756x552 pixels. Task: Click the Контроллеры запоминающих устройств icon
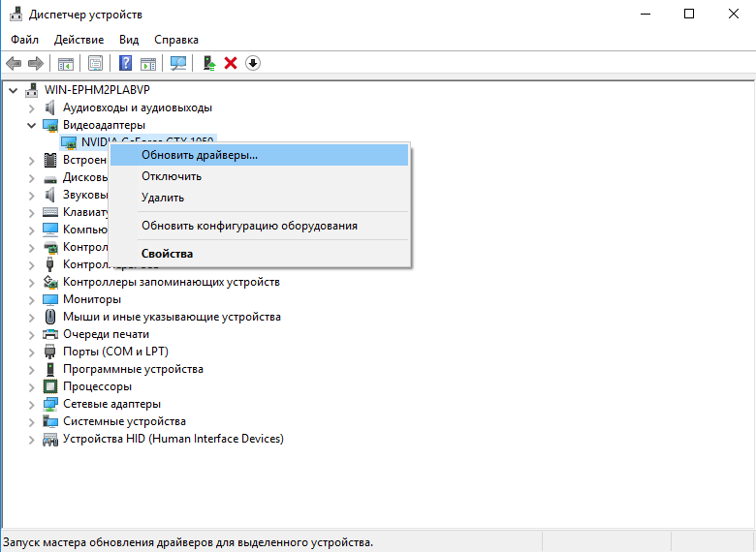pyautogui.click(x=50, y=282)
